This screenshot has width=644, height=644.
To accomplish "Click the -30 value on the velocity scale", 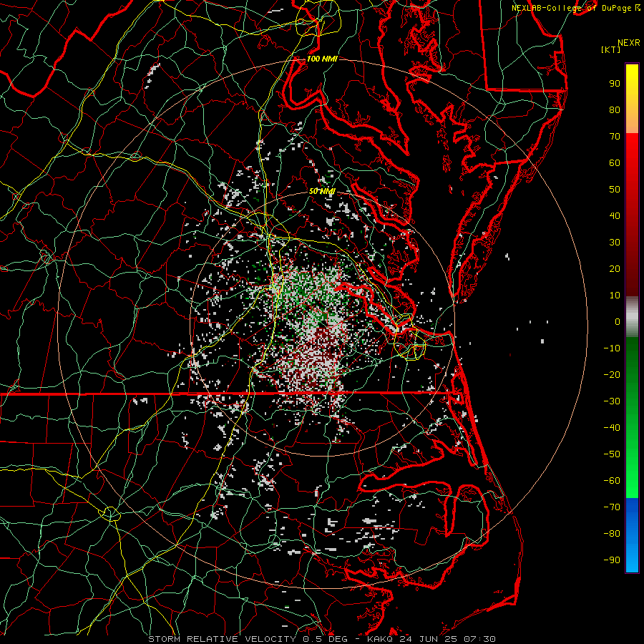I will [x=612, y=401].
